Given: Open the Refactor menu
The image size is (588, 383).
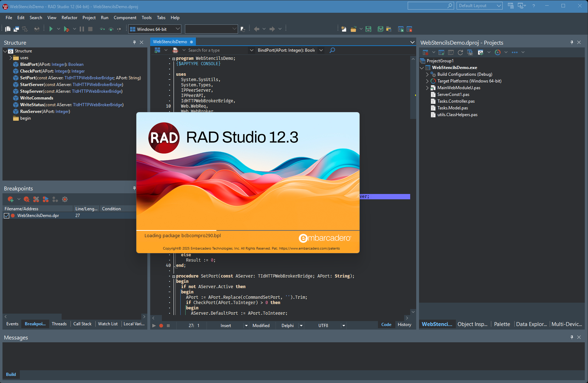Looking at the screenshot, I should 69,18.
